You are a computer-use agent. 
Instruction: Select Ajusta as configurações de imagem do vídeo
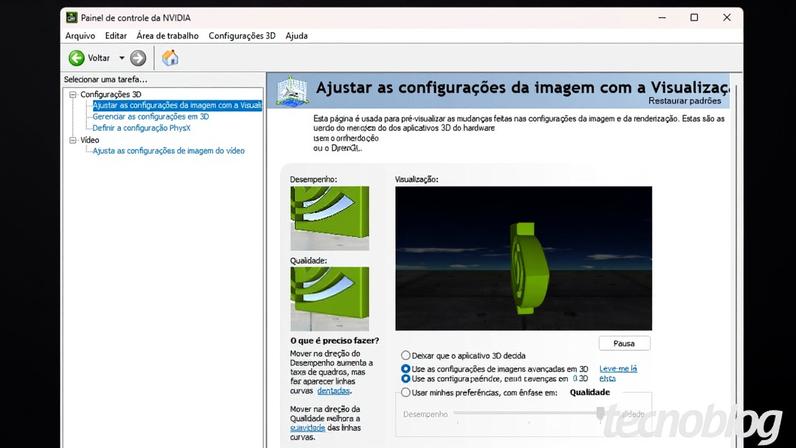pyautogui.click(x=169, y=151)
